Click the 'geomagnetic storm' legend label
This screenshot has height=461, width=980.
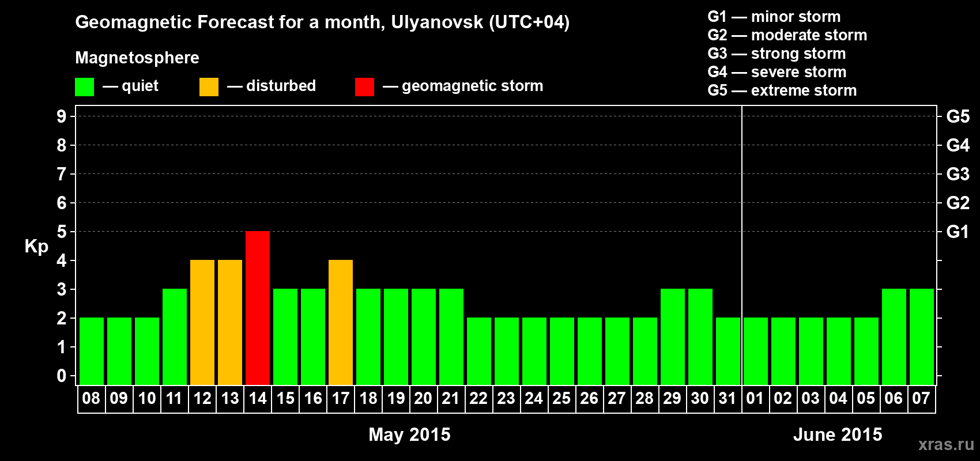(x=472, y=86)
